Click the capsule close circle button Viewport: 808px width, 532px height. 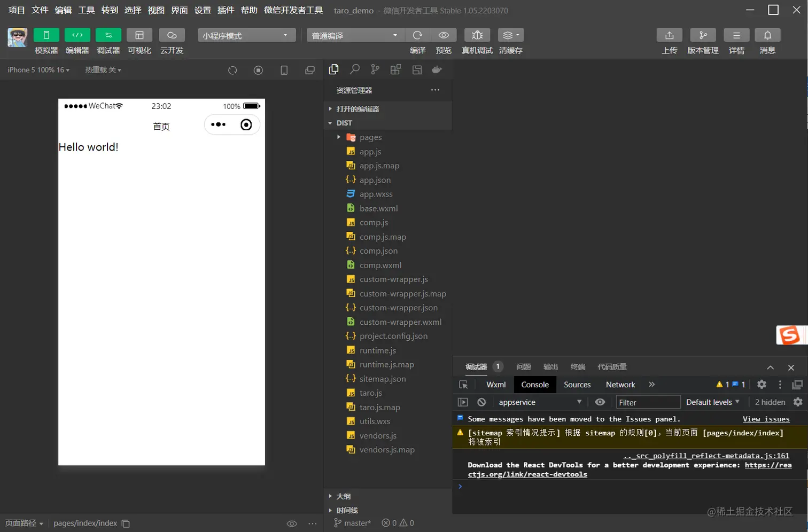point(246,125)
